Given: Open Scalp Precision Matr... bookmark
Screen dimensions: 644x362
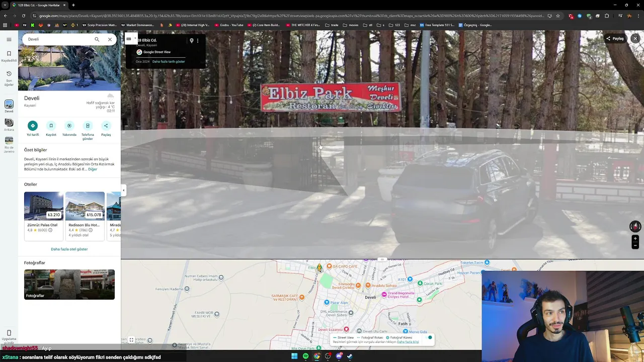Looking at the screenshot, I should (99, 25).
